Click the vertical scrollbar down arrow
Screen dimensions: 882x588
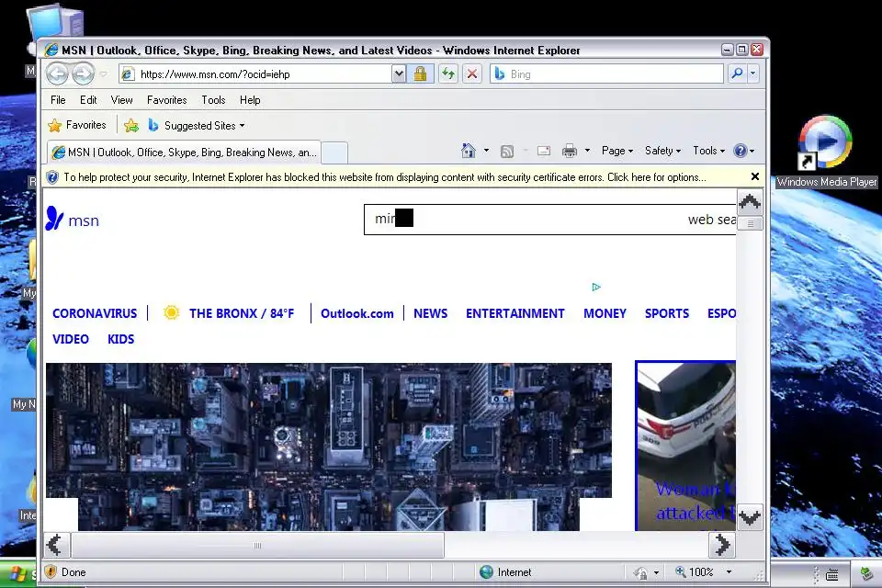[750, 517]
